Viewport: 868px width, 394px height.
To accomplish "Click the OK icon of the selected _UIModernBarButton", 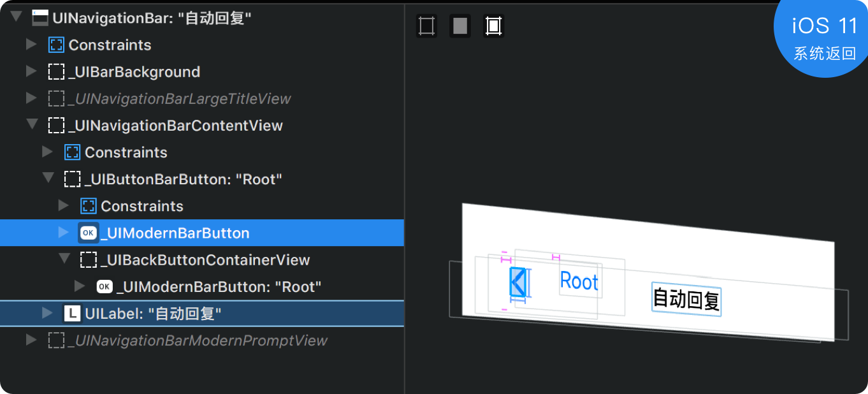I will coord(89,233).
